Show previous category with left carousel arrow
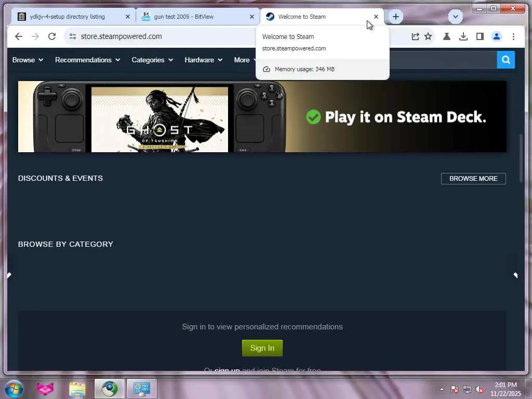Image resolution: width=532 pixels, height=399 pixels. click(x=9, y=275)
